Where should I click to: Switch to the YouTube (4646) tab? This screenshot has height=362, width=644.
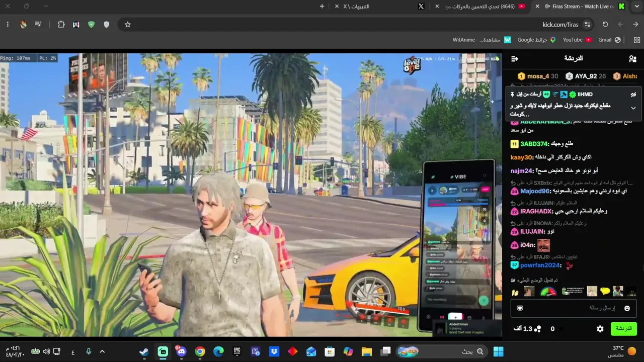pos(480,7)
